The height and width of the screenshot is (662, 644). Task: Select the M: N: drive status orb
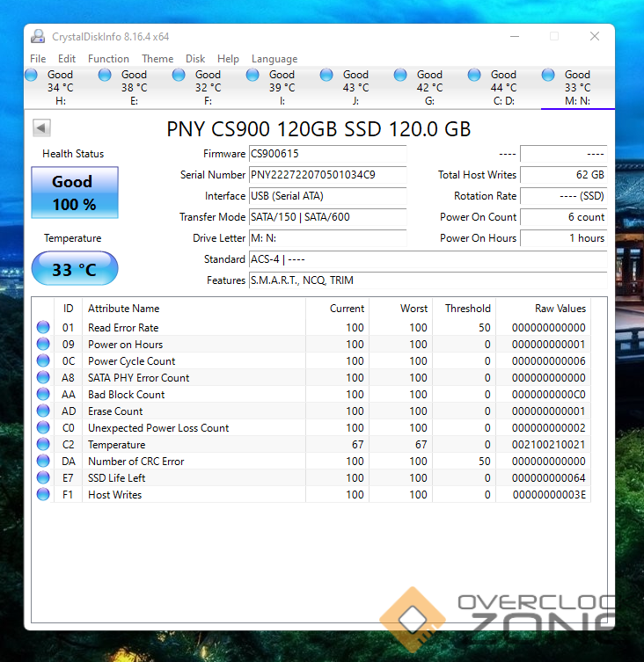pos(548,75)
